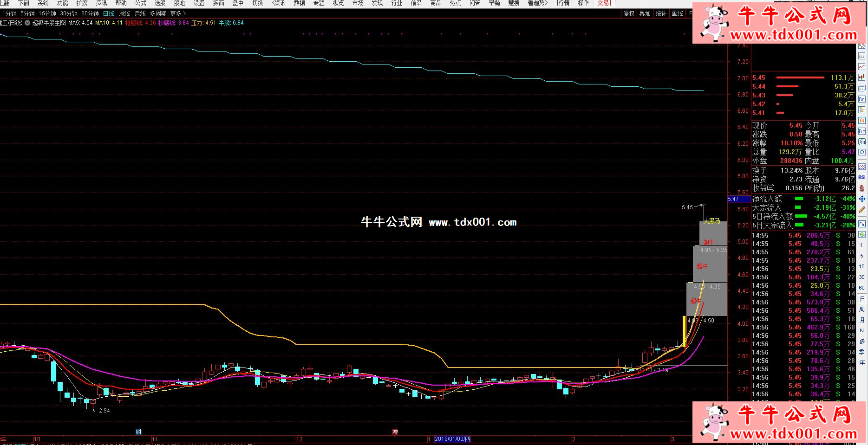Click the red dollar sign icon
Image resolution: width=868 pixels, height=445 pixels.
[x=861, y=188]
